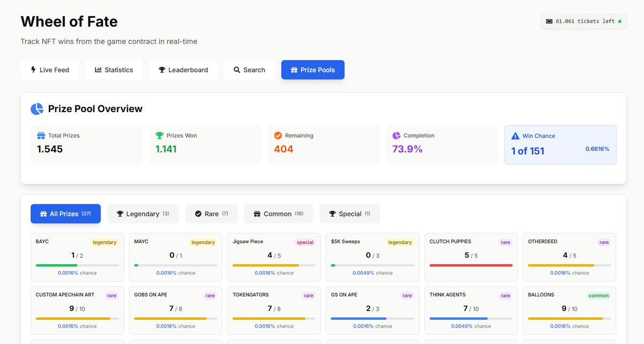Click the pie chart icon next to Prize Pool Overview
This screenshot has width=644, height=344.
37,109
